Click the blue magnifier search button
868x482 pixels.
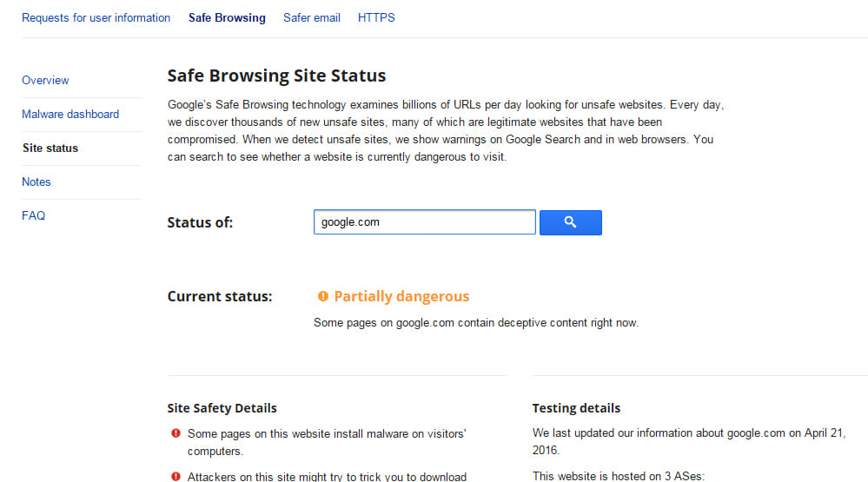tap(570, 222)
